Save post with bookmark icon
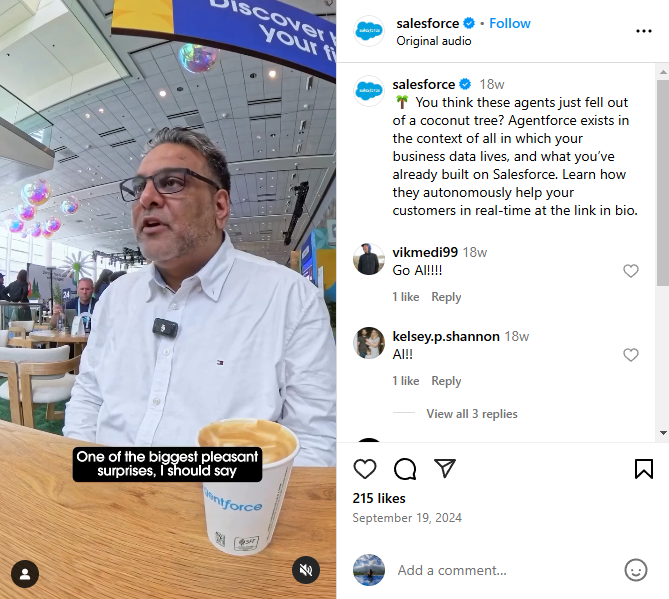Image resolution: width=669 pixels, height=599 pixels. 643,469
